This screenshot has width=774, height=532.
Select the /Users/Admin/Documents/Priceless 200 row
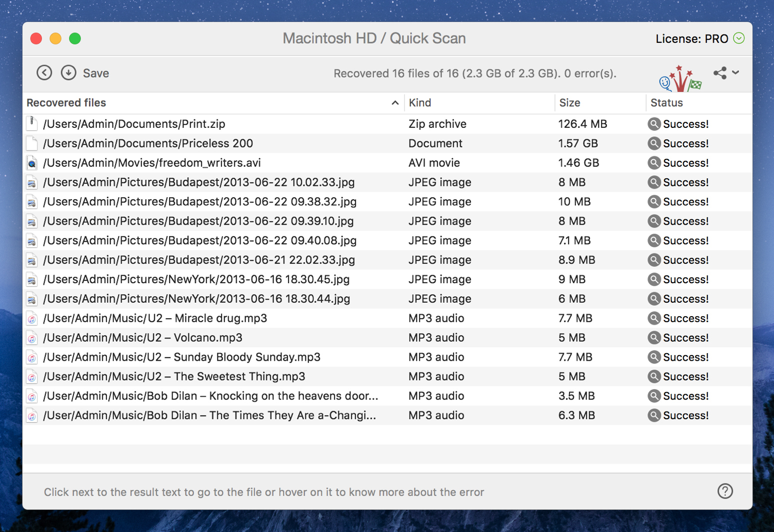point(387,143)
